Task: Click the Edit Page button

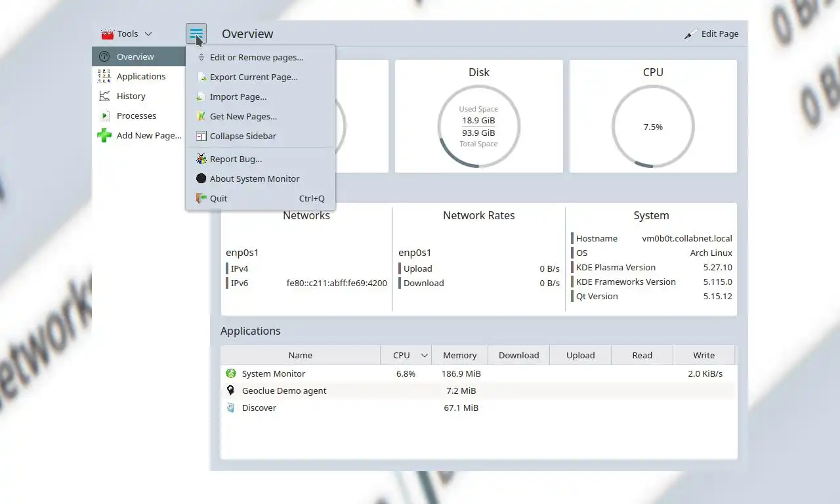Action: click(x=711, y=33)
